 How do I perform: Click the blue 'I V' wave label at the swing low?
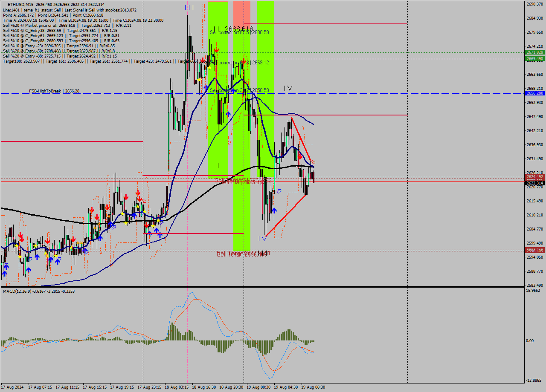(262, 239)
